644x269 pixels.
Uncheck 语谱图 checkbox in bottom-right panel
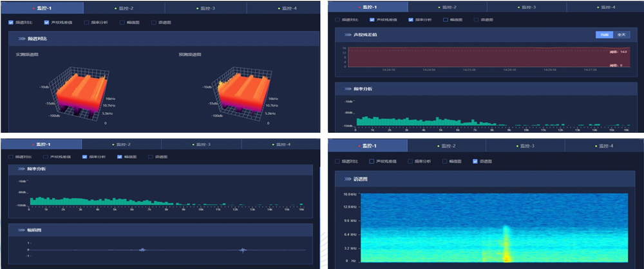coord(475,161)
